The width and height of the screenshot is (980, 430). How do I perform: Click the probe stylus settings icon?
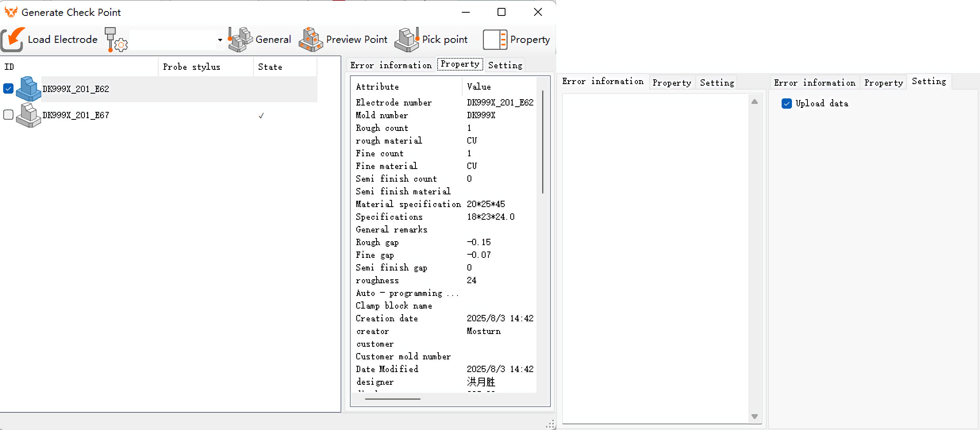115,40
